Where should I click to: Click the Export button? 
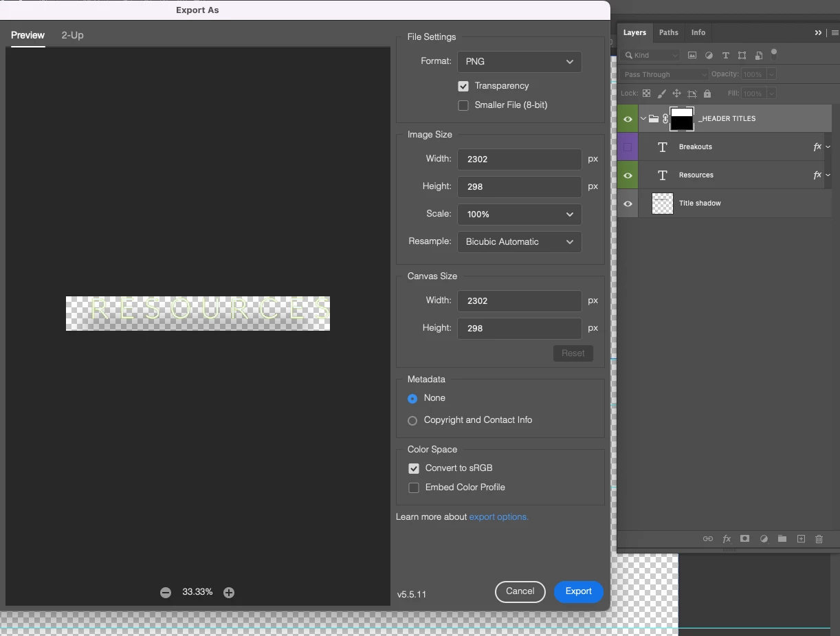[x=579, y=591]
